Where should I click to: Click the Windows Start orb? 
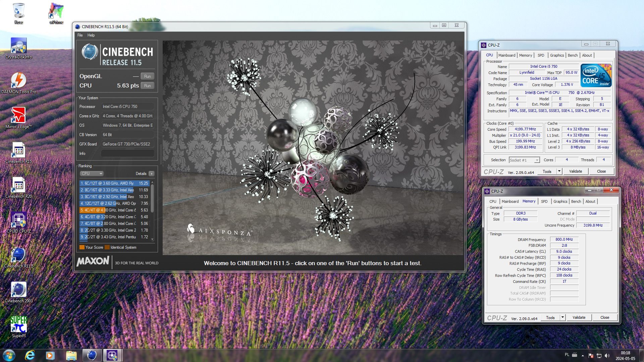point(9,355)
